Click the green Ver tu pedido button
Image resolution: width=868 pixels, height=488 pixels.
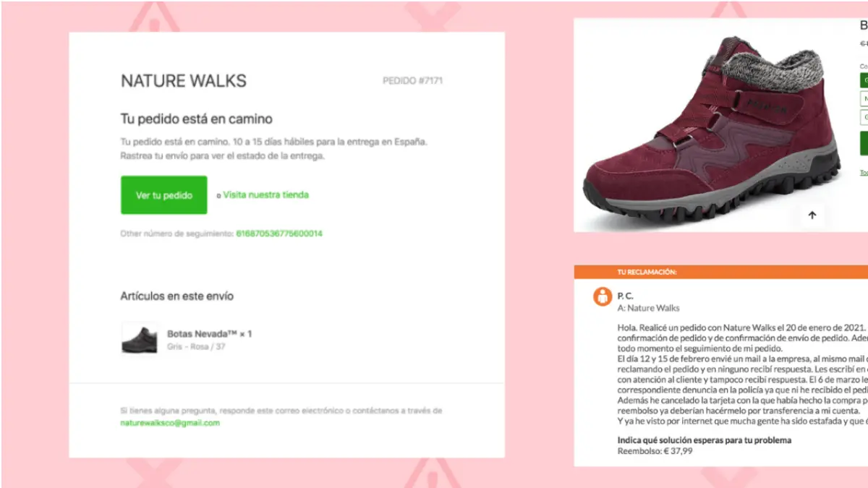[163, 195]
